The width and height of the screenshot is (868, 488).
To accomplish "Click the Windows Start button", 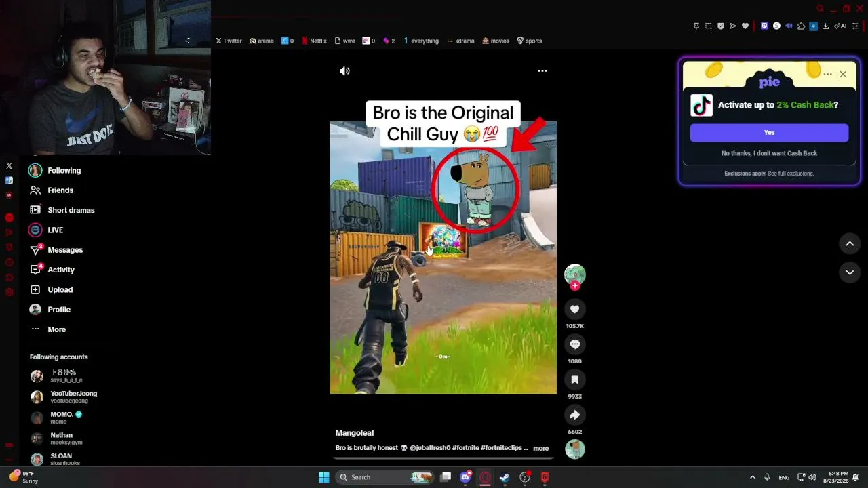I will click(323, 477).
